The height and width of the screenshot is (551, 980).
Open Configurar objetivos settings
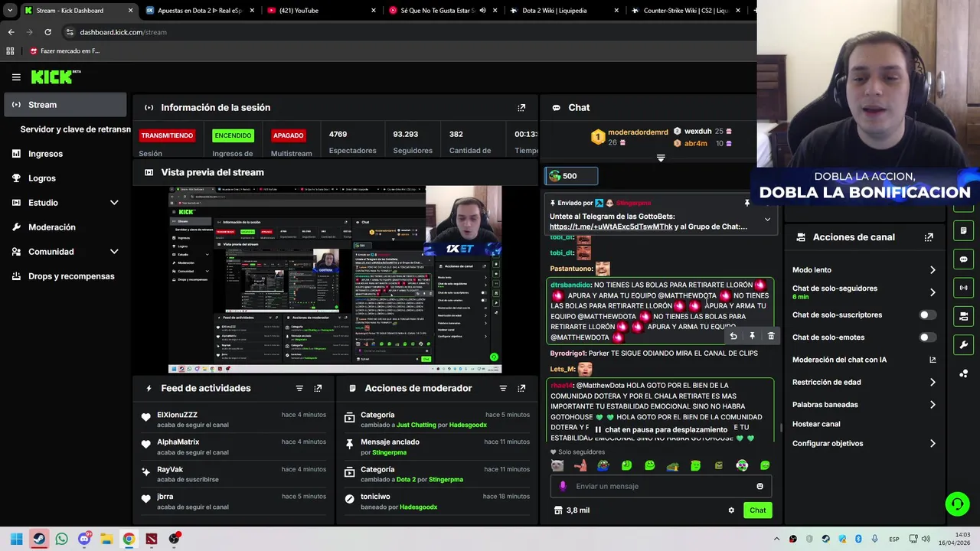tap(864, 444)
